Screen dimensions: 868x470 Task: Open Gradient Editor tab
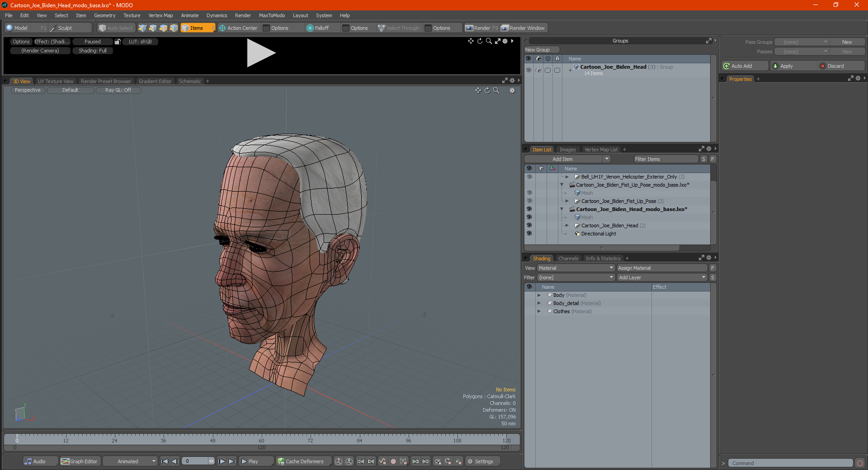pyautogui.click(x=155, y=81)
